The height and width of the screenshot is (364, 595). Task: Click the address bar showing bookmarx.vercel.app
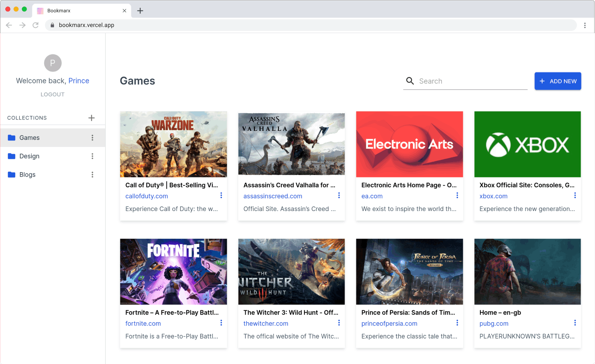[x=311, y=25]
